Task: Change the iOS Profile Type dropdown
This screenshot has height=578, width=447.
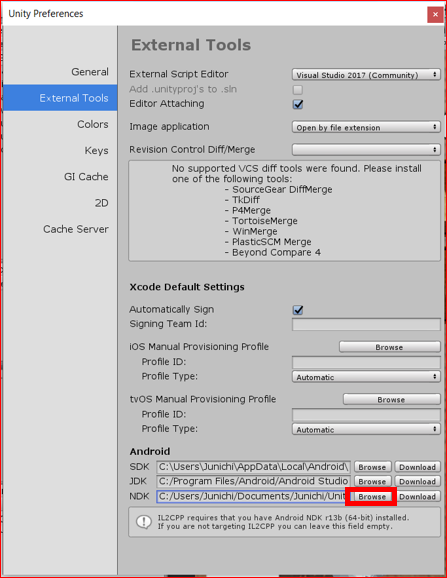Action: tap(366, 377)
